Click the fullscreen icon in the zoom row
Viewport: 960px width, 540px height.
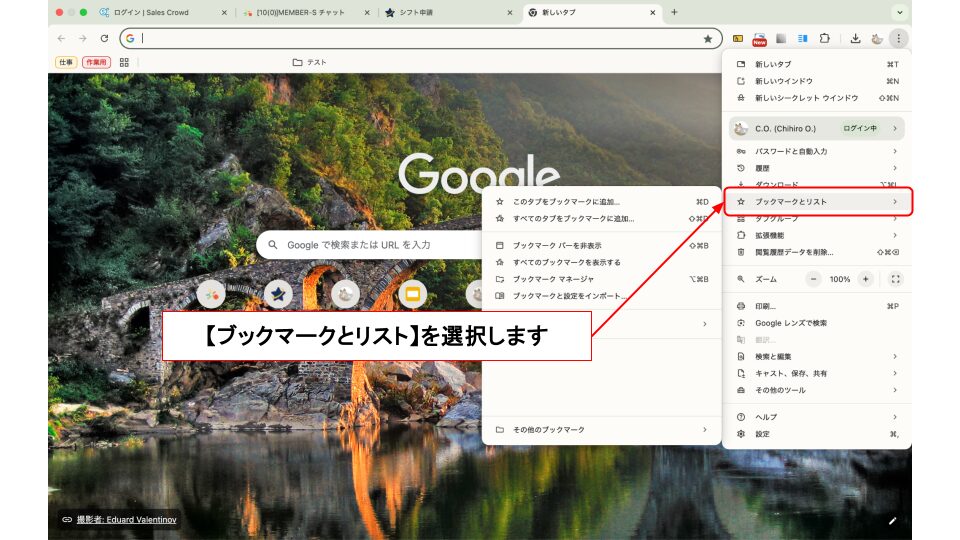point(895,279)
